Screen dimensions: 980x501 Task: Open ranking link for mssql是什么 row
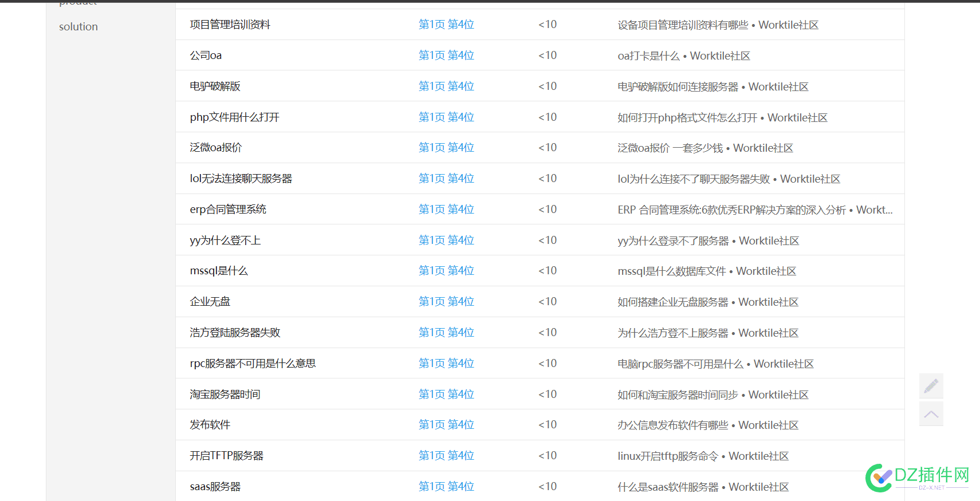[x=446, y=271]
